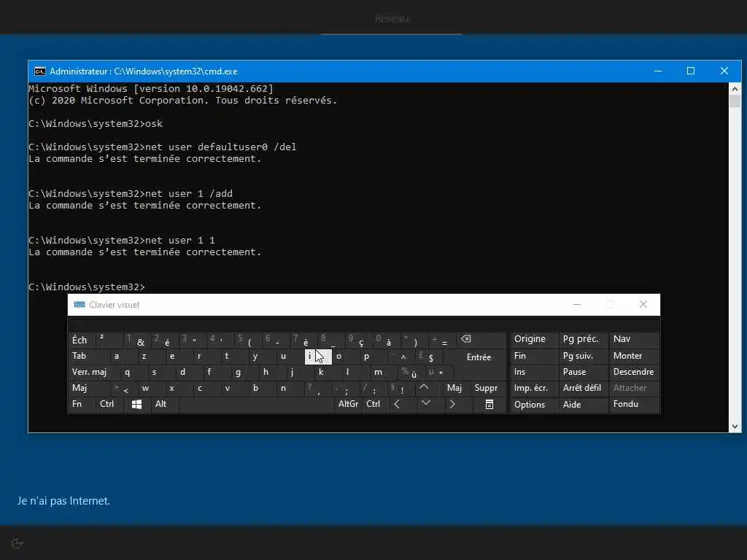Open the keyboard Options key
747x560 pixels.
[x=533, y=404]
